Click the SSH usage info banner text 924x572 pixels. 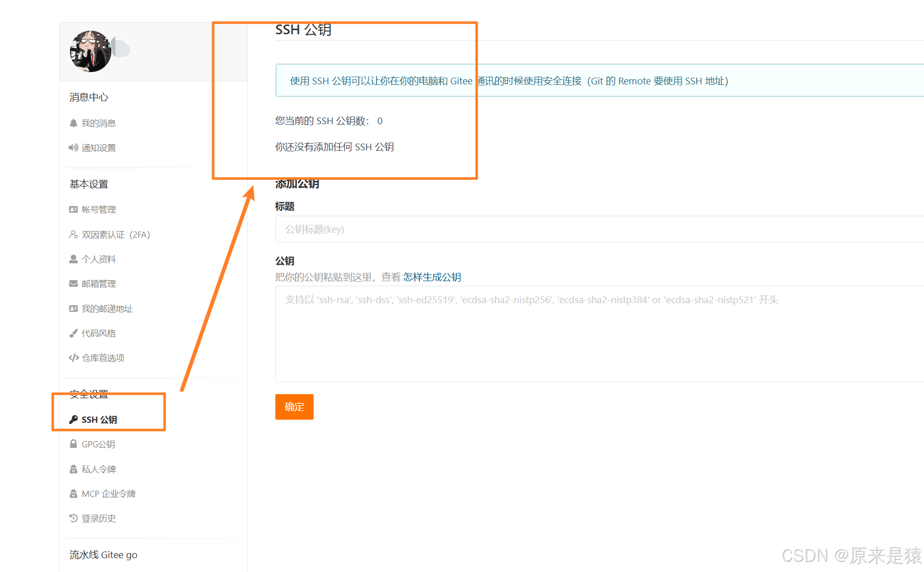pos(509,81)
